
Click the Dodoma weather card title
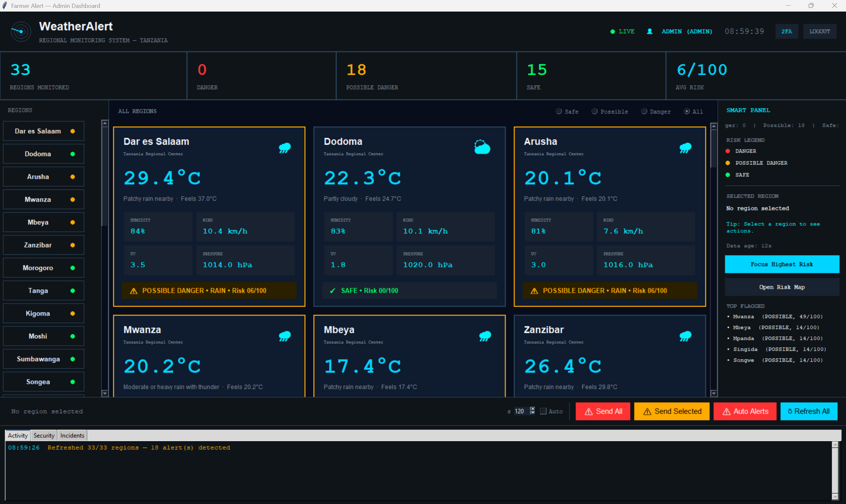pyautogui.click(x=343, y=141)
